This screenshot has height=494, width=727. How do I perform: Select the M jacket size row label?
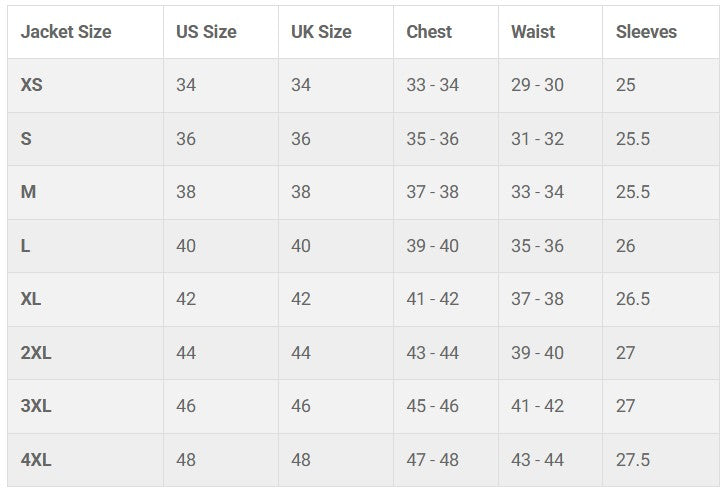(x=28, y=192)
